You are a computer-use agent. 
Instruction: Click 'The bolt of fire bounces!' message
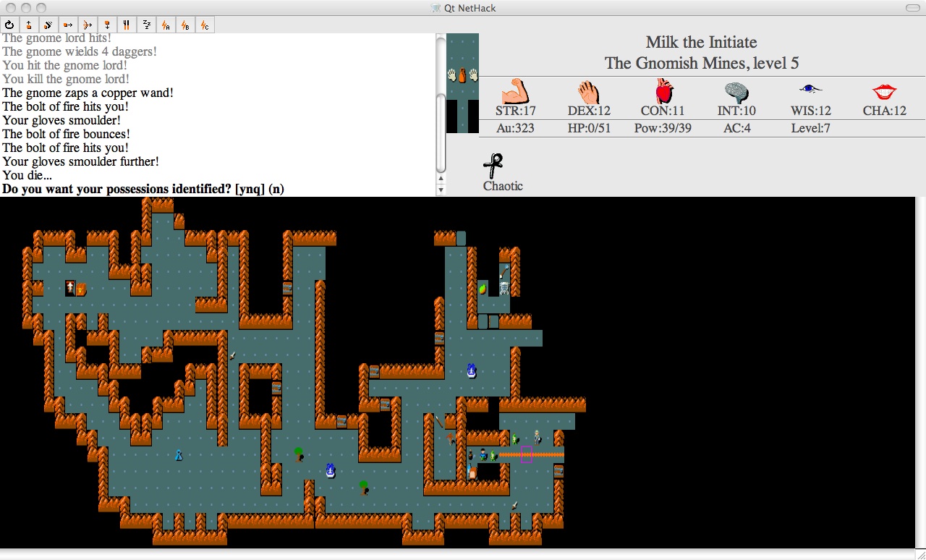click(x=66, y=134)
